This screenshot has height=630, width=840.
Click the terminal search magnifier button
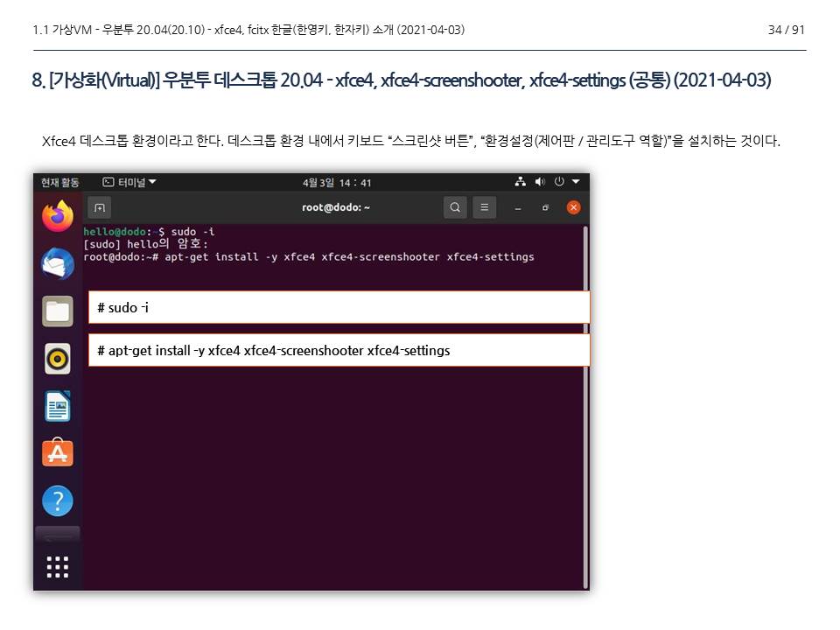pyautogui.click(x=455, y=207)
